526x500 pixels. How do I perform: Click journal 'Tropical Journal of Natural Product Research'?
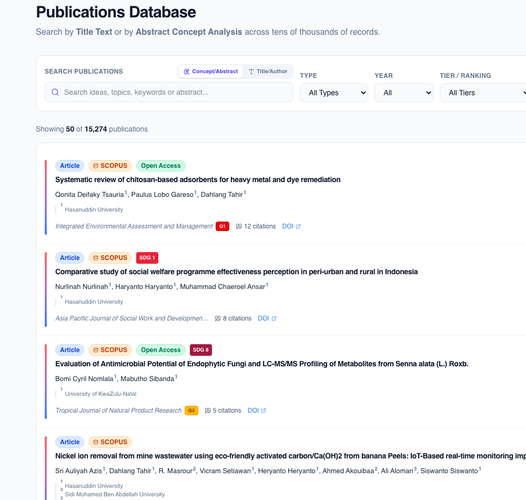pos(118,410)
